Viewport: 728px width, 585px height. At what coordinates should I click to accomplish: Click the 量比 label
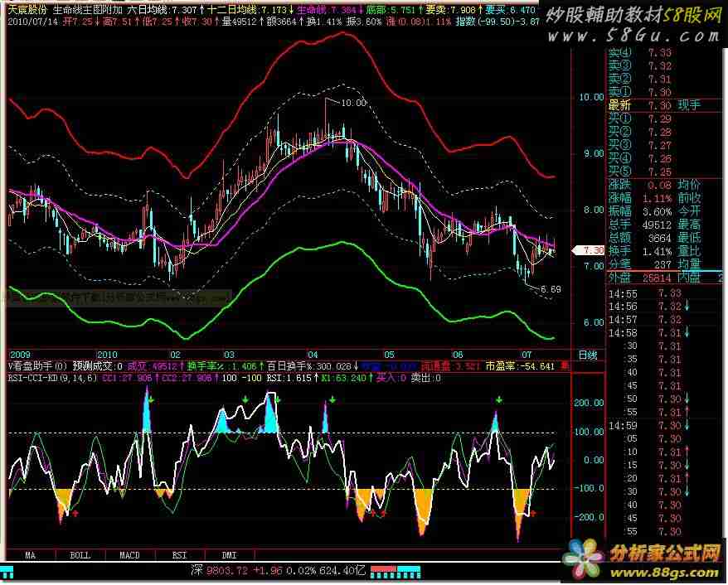689,251
